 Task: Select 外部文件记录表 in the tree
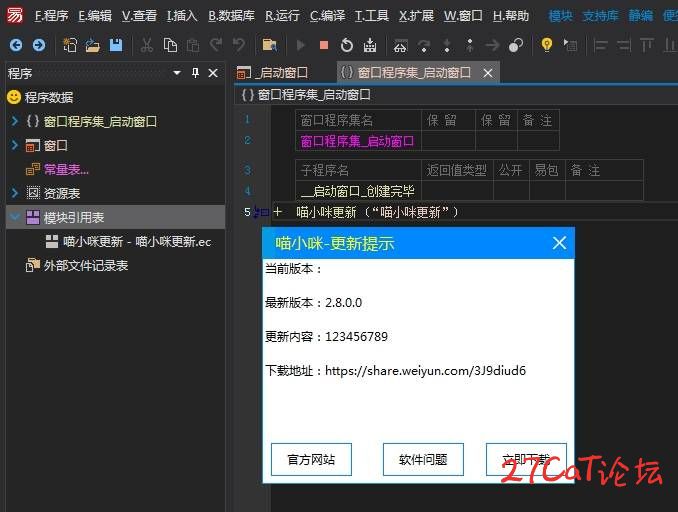[86, 265]
